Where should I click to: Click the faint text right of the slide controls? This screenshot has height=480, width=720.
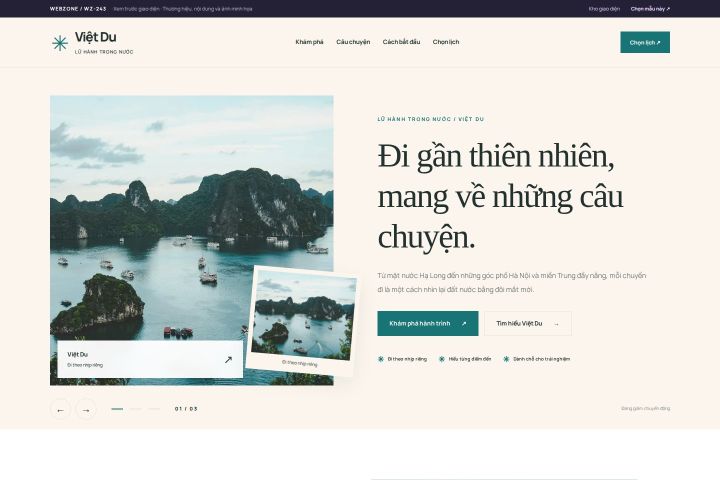645,408
